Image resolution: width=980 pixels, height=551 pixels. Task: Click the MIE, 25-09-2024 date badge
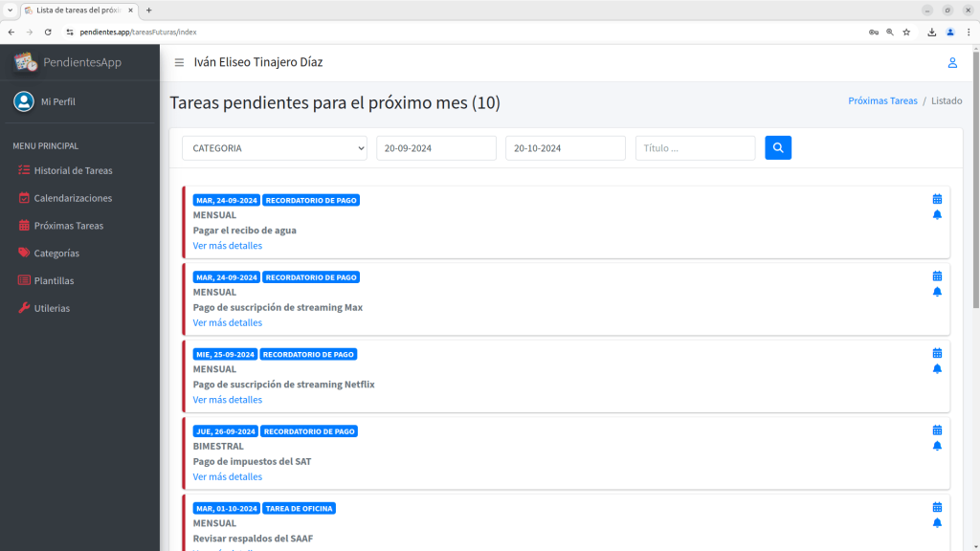225,354
